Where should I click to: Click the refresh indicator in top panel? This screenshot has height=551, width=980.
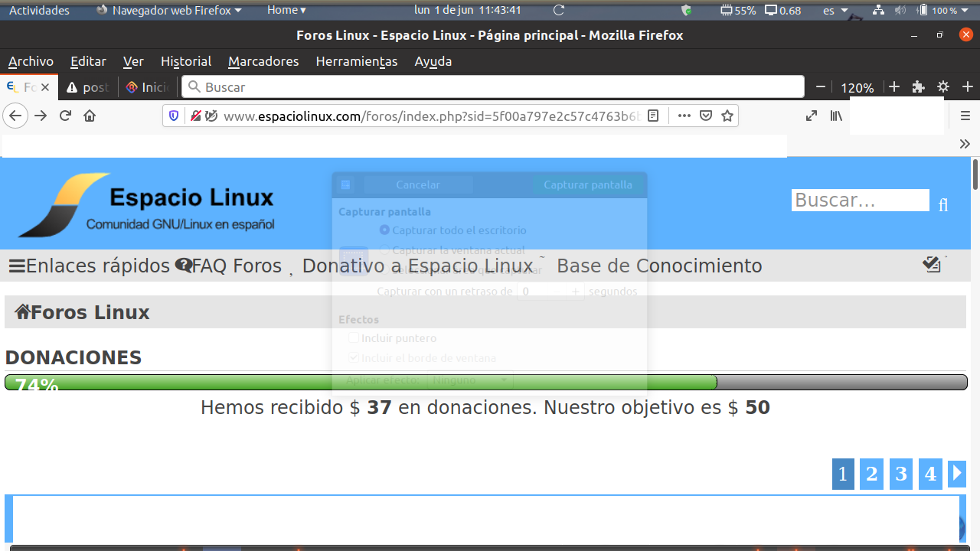[559, 10]
